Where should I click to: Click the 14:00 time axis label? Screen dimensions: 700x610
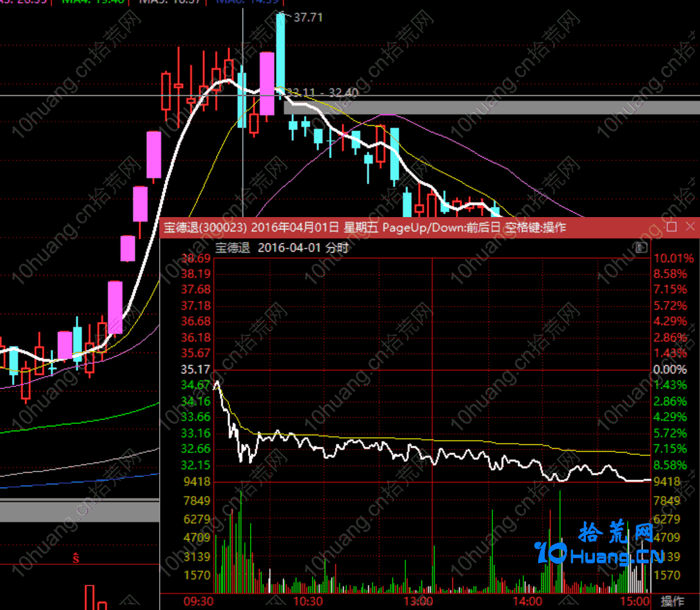point(527,602)
